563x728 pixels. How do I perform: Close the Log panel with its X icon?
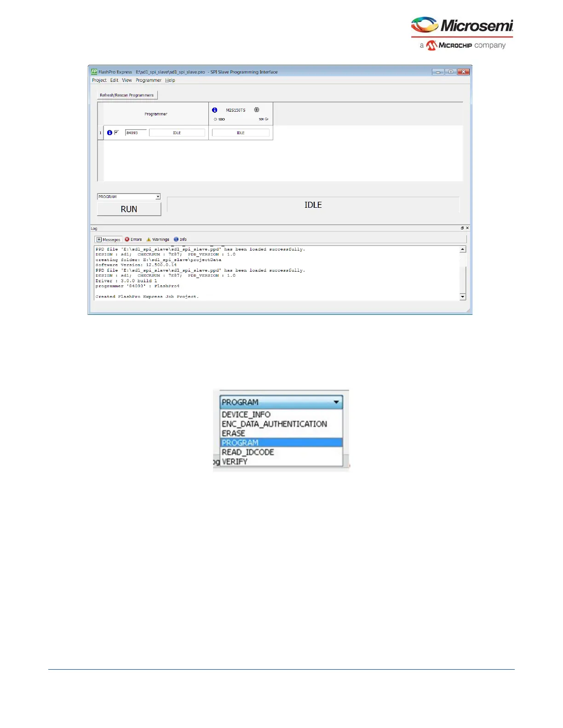[467, 228]
